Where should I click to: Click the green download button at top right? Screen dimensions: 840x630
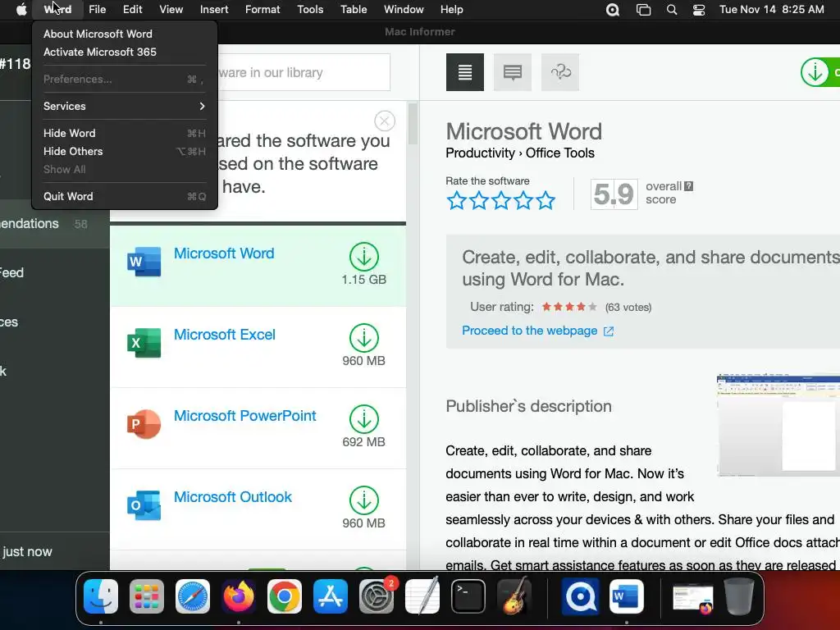[820, 72]
